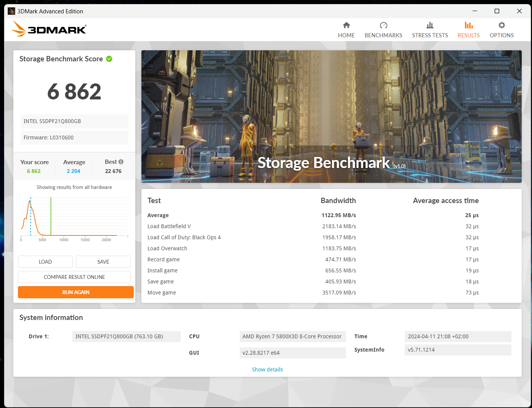Open the Show details link
This screenshot has height=408, width=532.
coord(267,370)
